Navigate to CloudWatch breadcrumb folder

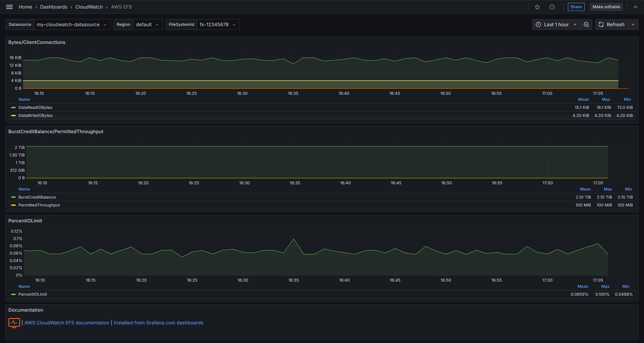click(x=89, y=7)
